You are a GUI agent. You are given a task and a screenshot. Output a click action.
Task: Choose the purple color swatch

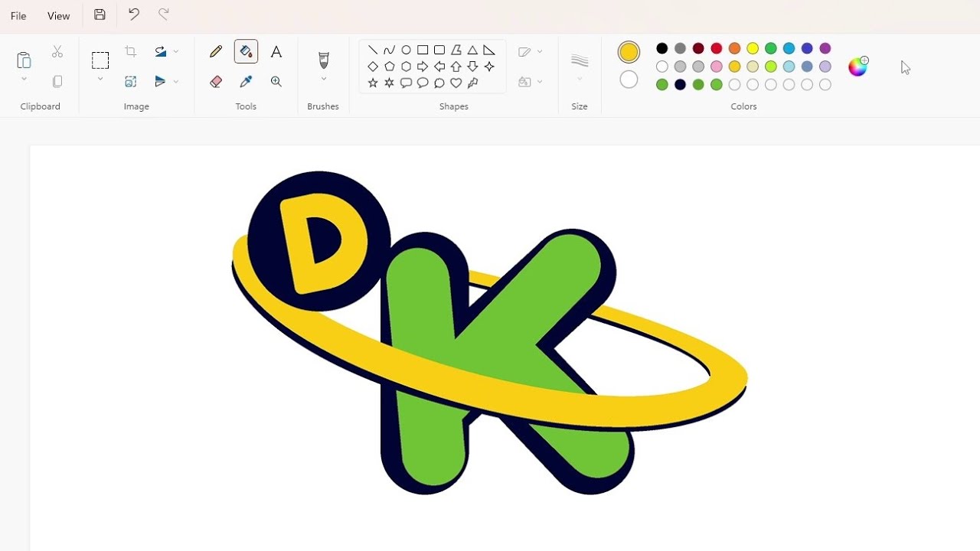[x=825, y=48]
